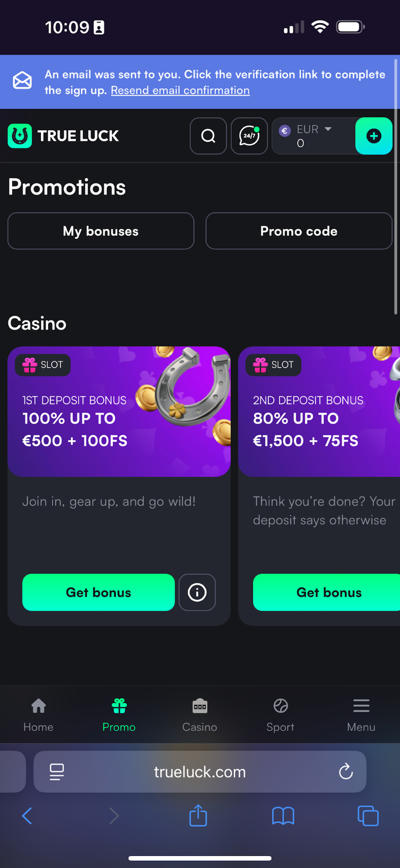The width and height of the screenshot is (400, 868).
Task: Show open Safari tabs
Action: 368,816
